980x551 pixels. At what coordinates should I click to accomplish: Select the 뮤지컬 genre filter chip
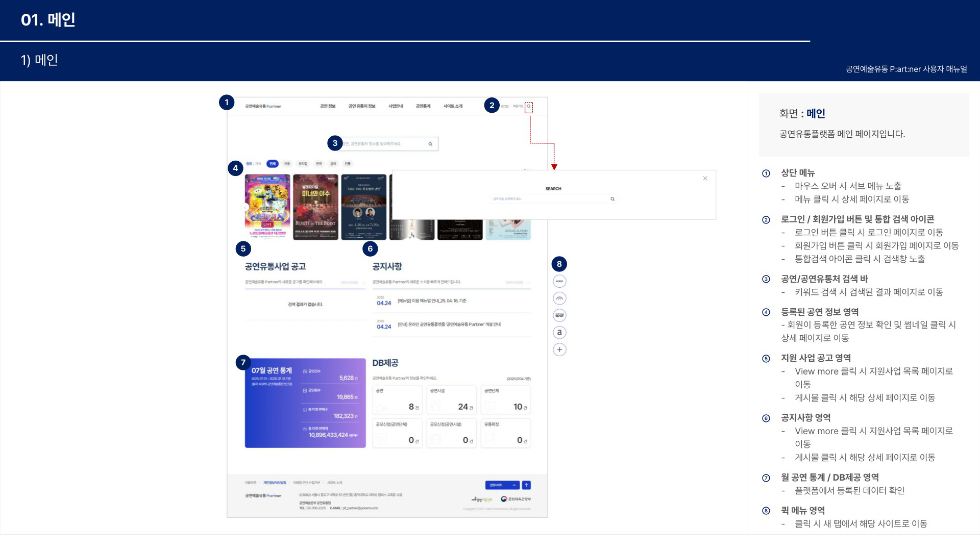pyautogui.click(x=303, y=164)
